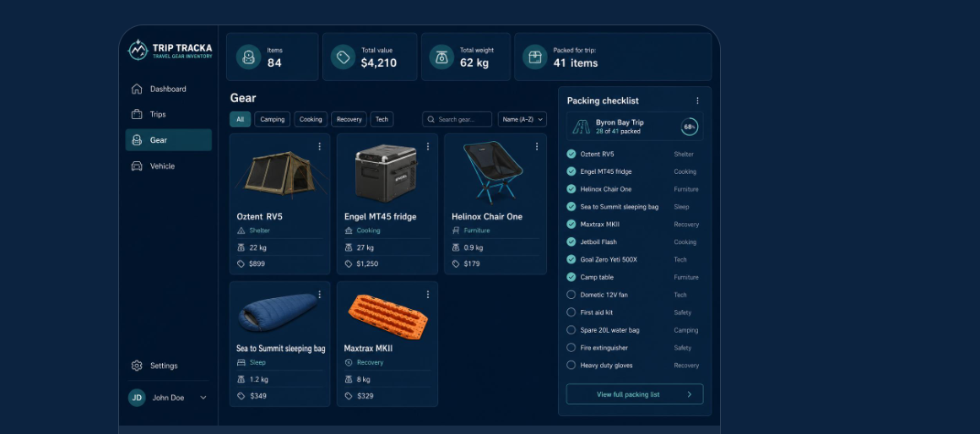This screenshot has height=434, width=980.
Task: Open Trips via its suitcase icon
Action: [137, 115]
